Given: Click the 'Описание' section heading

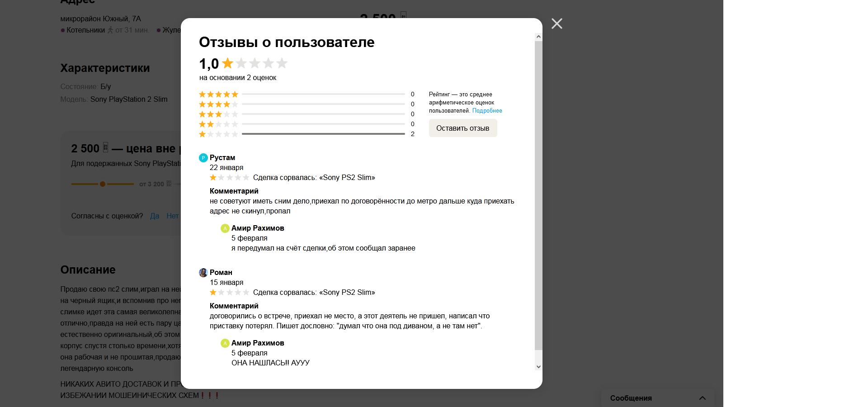Looking at the screenshot, I should [88, 270].
